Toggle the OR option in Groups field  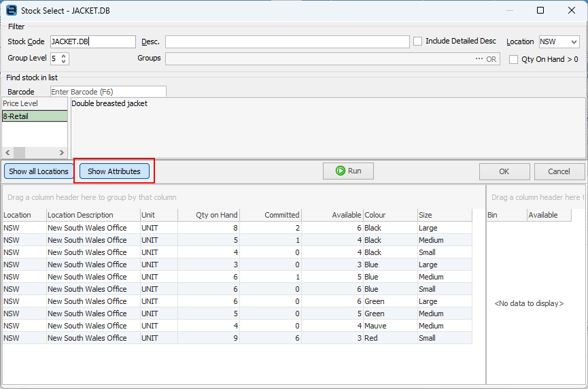tap(491, 59)
